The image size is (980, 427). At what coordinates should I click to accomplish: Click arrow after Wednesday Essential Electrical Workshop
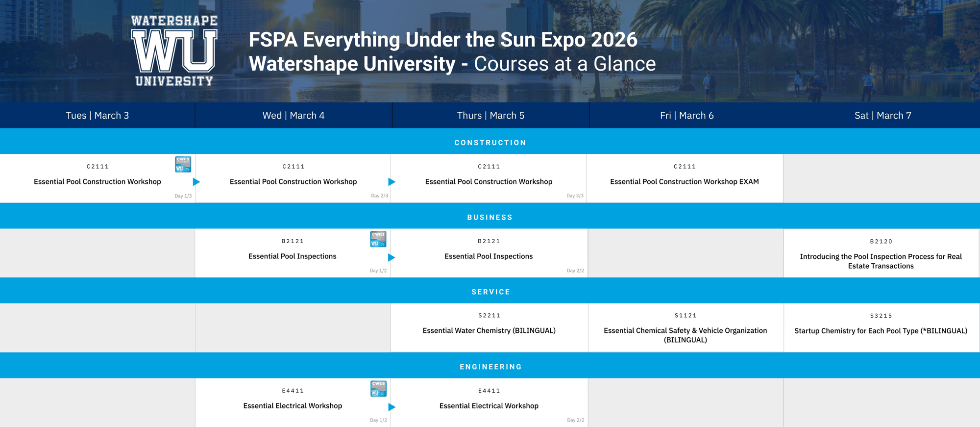392,406
